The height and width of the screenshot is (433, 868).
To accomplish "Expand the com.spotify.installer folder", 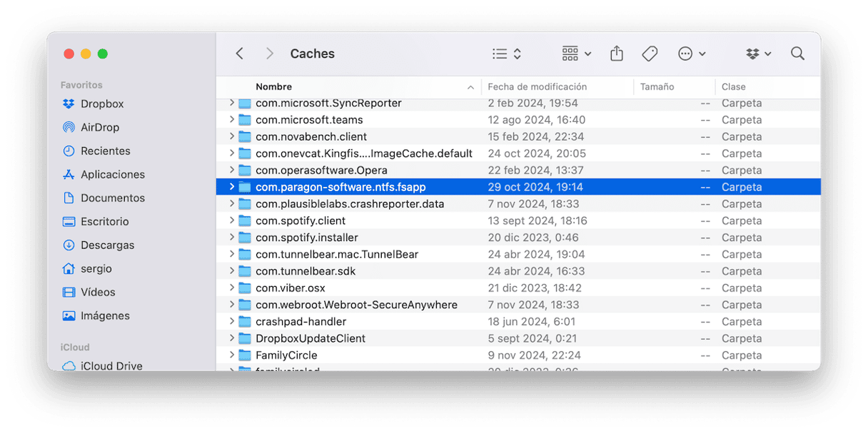I will [232, 238].
